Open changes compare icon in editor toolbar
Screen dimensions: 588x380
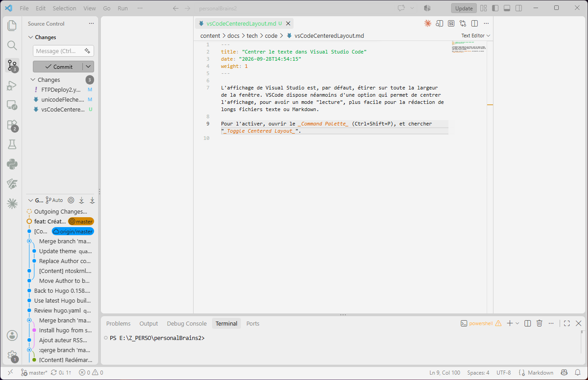(463, 23)
